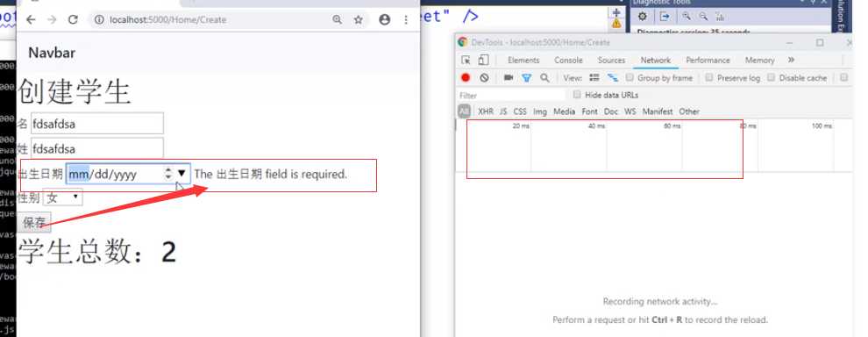Click the Diagnostic Tools output arrow icon
Image resolution: width=868 pixels, height=337 pixels.
pyautogui.click(x=665, y=16)
